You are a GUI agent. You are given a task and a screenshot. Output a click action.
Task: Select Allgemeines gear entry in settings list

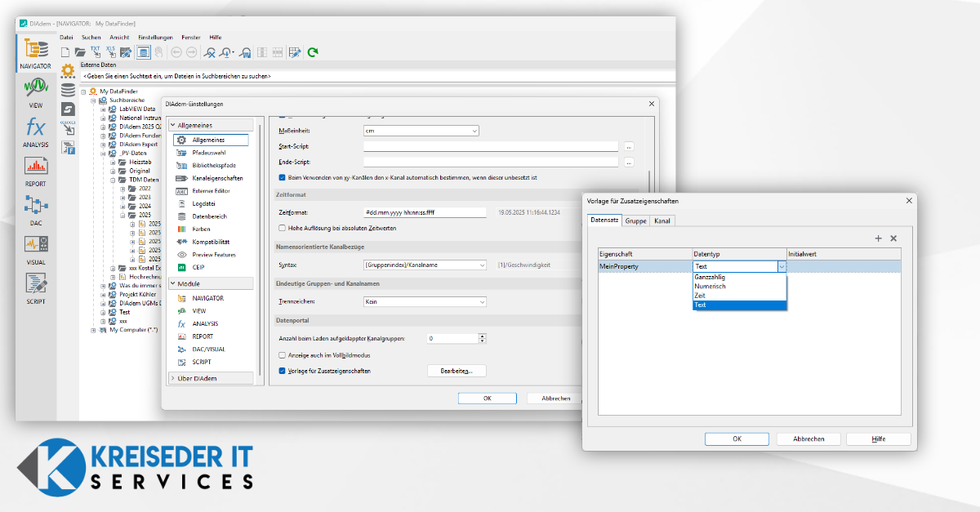(x=211, y=140)
